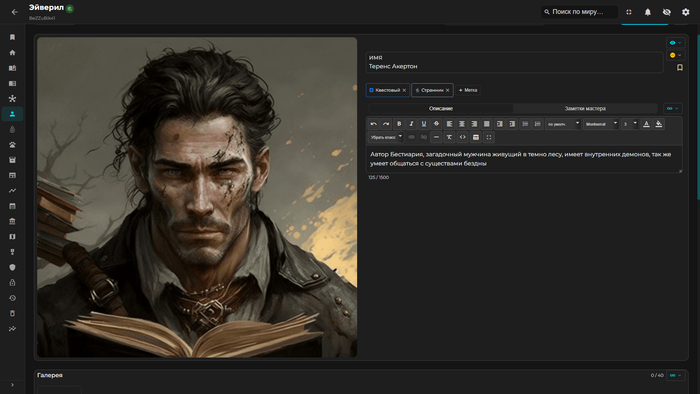Redo edit in editor toolbar

[x=386, y=124]
